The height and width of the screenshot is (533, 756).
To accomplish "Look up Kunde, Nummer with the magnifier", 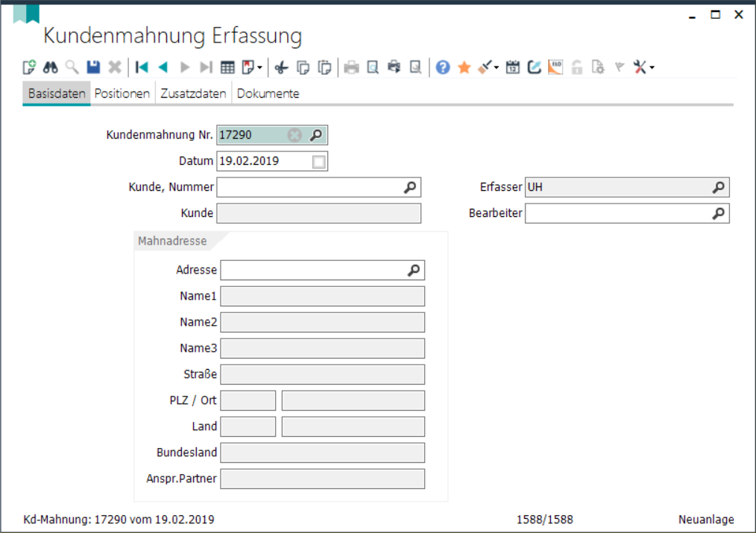I will (410, 187).
